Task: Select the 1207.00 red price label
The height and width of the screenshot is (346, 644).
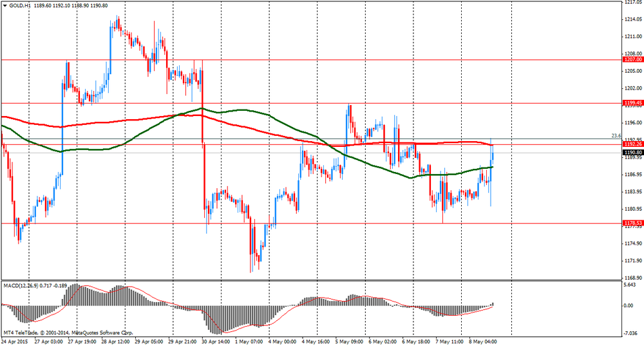Action: tap(633, 59)
